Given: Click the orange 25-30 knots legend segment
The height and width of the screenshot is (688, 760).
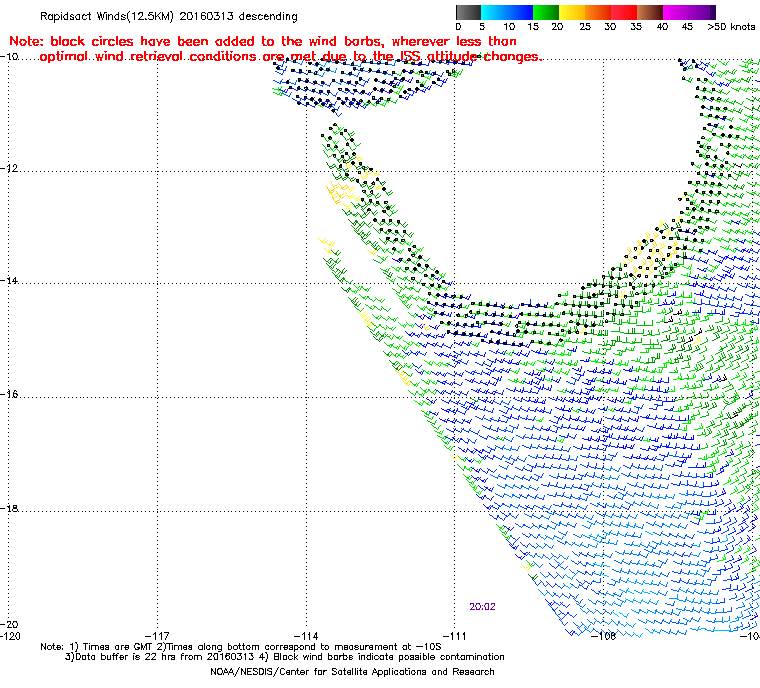Looking at the screenshot, I should (598, 12).
